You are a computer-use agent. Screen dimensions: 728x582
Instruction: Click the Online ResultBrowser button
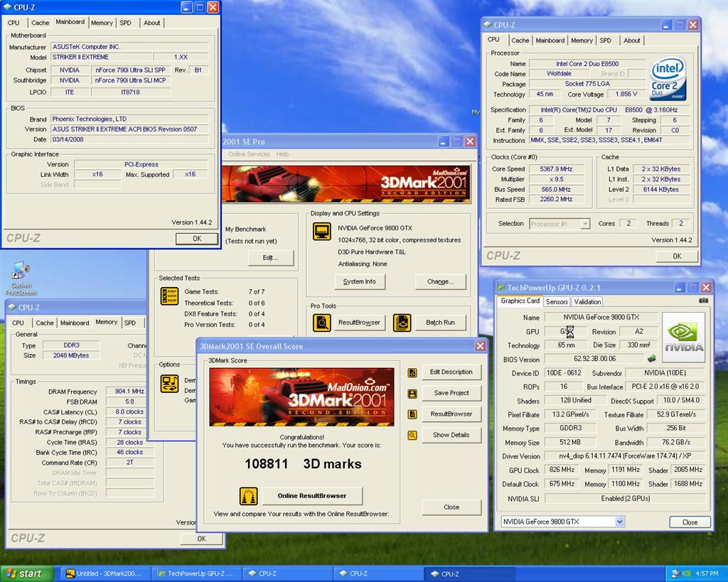(x=312, y=496)
